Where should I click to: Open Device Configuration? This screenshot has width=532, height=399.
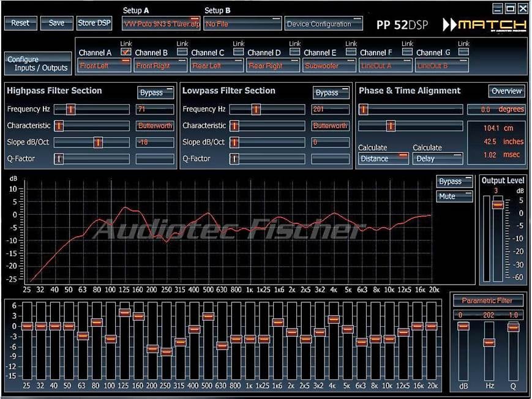[323, 23]
